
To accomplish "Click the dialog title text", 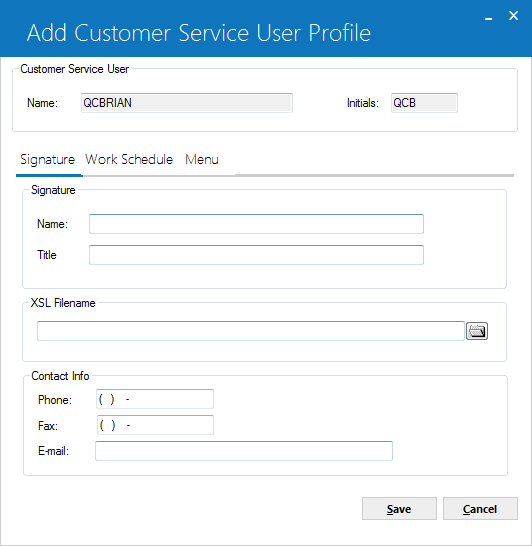I will pos(199,33).
